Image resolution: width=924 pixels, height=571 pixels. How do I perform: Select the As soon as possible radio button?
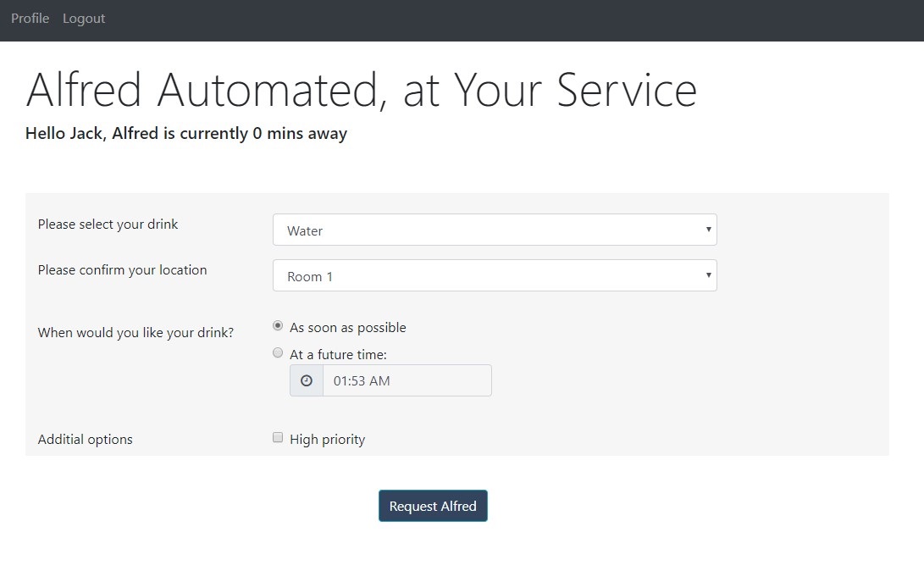pos(278,326)
